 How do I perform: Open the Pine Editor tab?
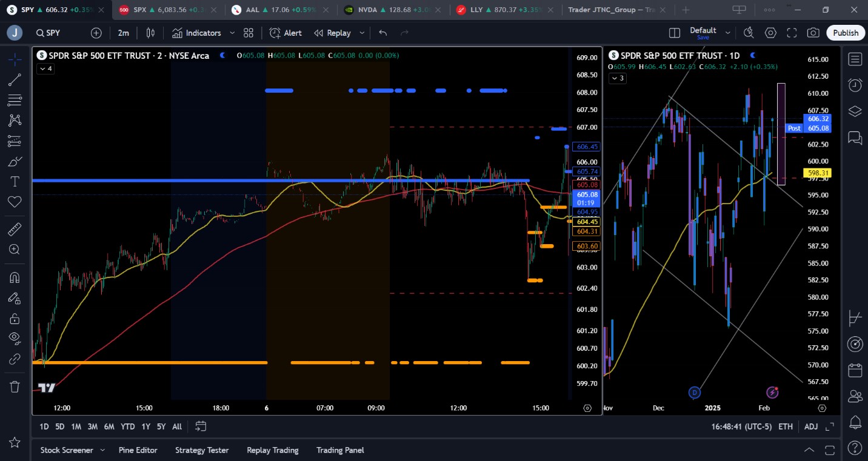138,450
